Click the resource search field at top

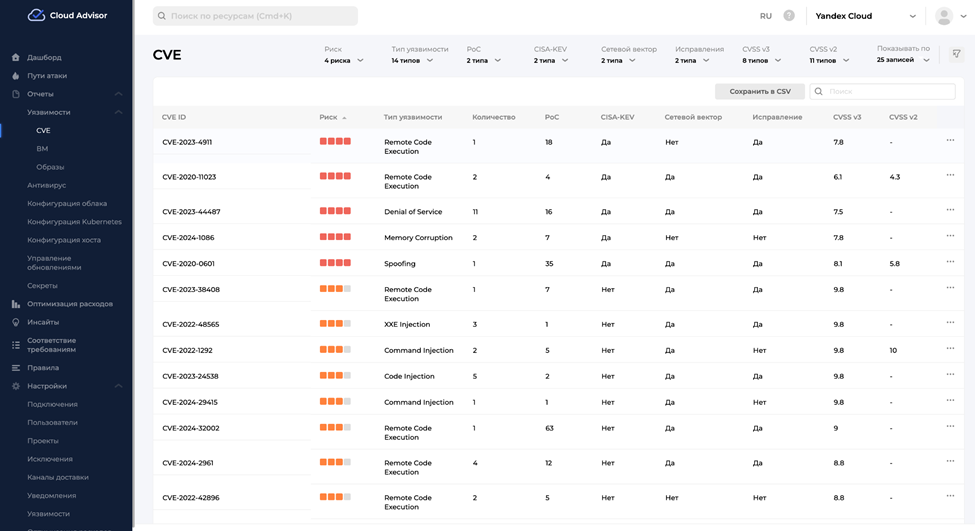tap(255, 16)
